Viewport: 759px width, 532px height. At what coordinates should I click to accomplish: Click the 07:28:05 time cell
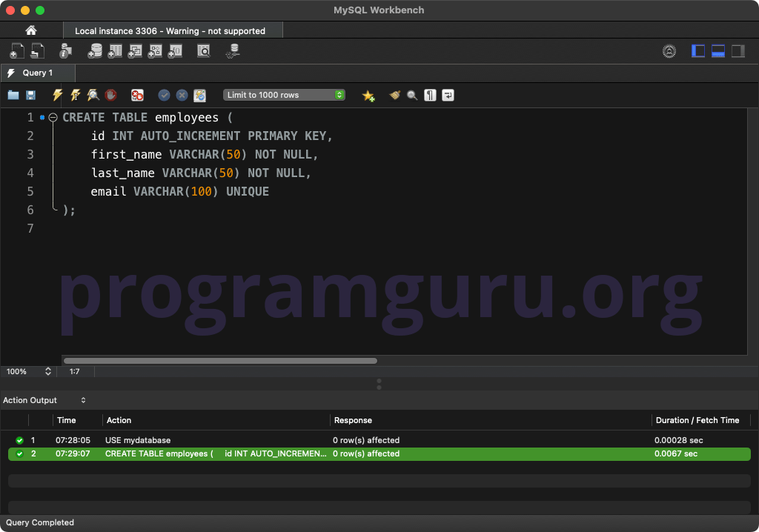(73, 440)
